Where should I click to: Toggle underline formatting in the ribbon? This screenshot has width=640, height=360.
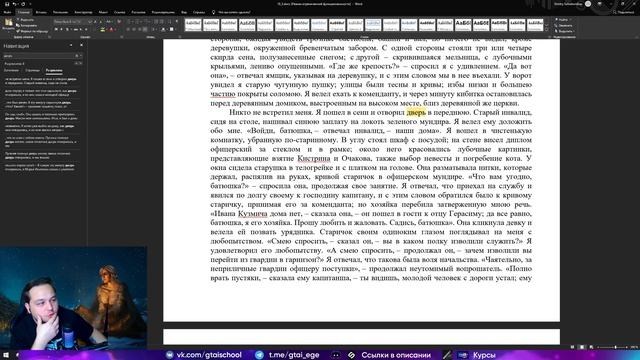coord(67,29)
